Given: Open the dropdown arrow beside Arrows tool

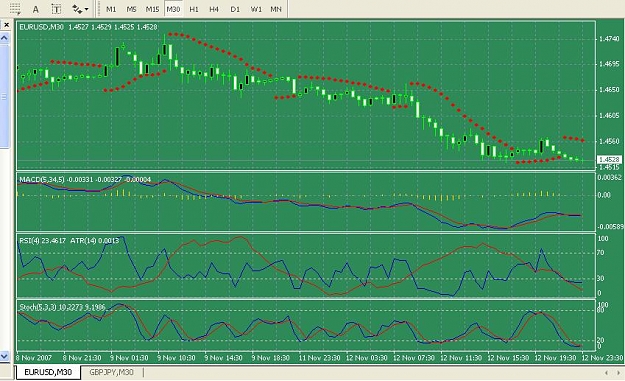Looking at the screenshot, I should pyautogui.click(x=86, y=9).
